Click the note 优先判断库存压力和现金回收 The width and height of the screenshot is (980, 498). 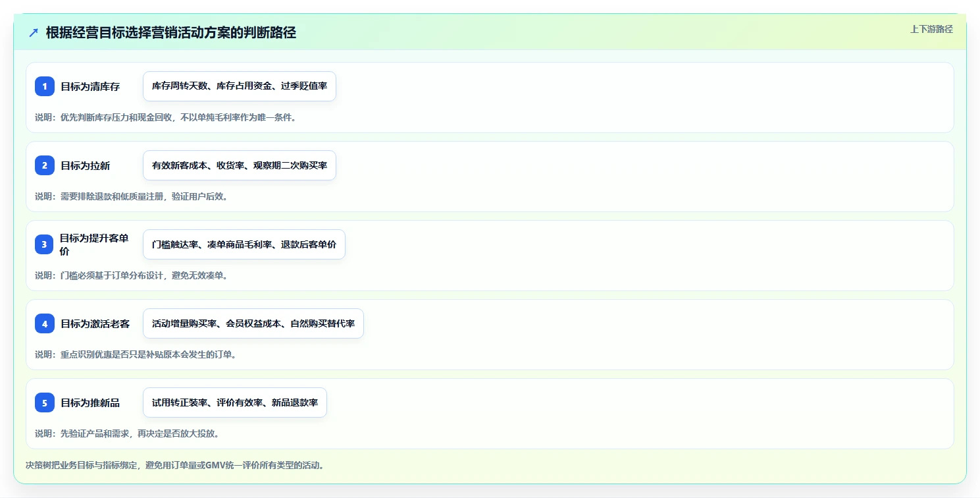(165, 117)
